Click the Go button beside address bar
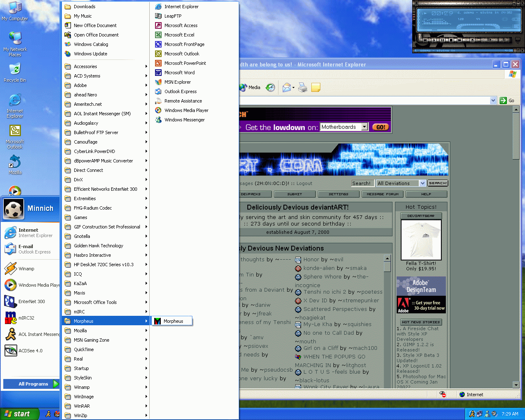This screenshot has width=525, height=420. pos(507,100)
